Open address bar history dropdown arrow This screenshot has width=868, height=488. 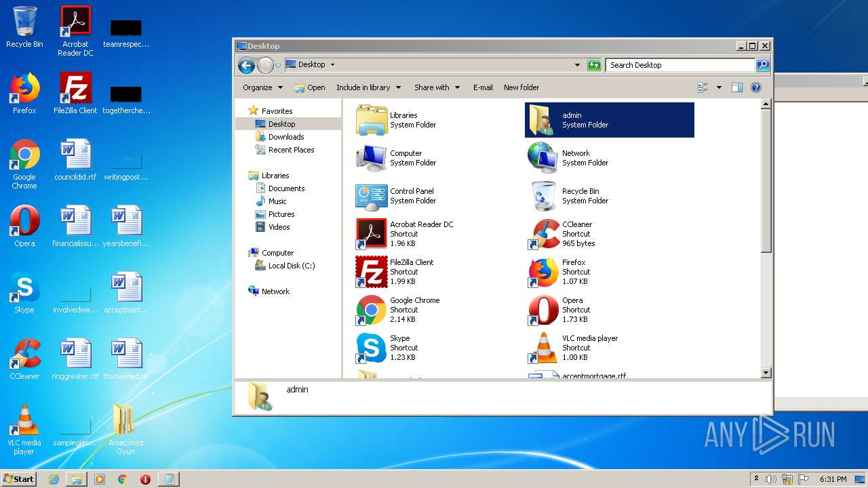[577, 65]
